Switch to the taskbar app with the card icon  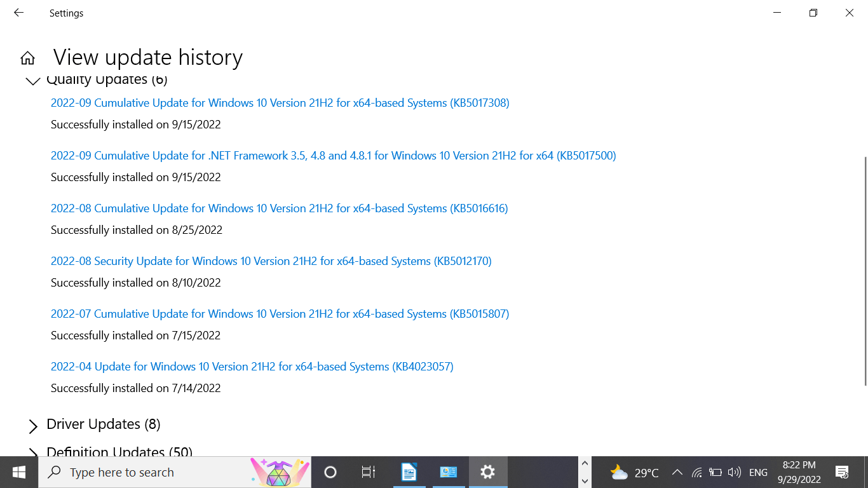click(449, 472)
